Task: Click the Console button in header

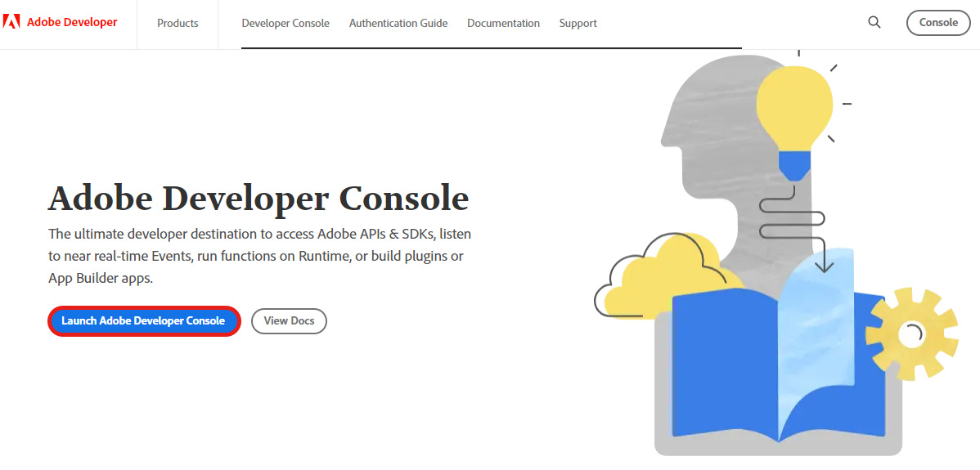Action: [938, 22]
